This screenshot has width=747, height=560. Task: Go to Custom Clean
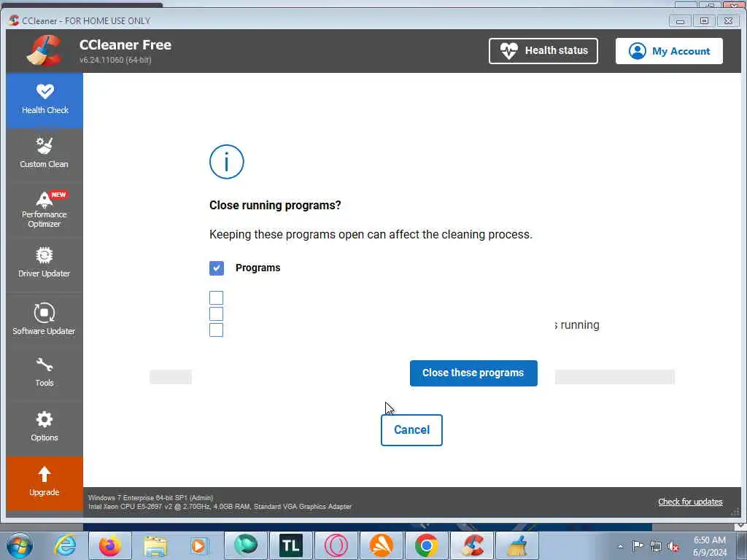[x=44, y=153]
